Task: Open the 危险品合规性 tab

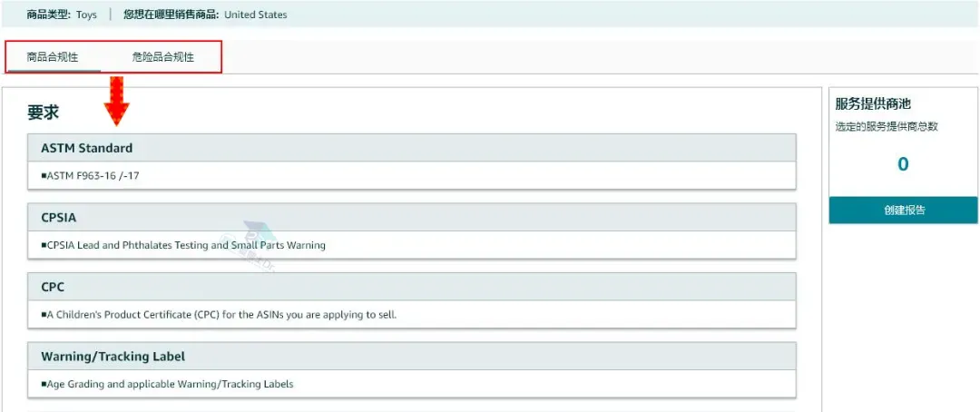Action: click(x=163, y=57)
